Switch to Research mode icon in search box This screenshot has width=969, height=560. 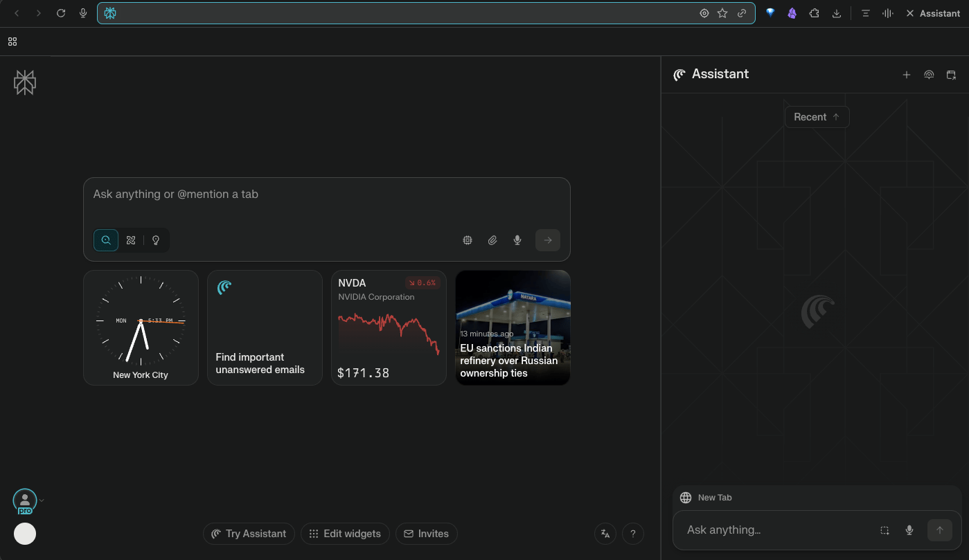(131, 240)
